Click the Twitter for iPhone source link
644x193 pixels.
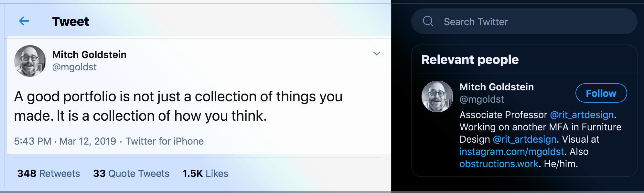(x=165, y=141)
